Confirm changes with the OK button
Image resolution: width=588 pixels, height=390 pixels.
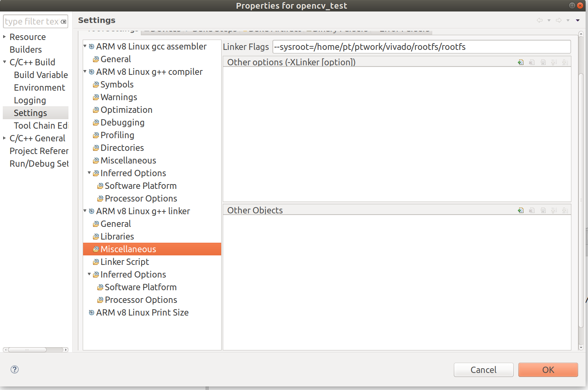tap(548, 369)
